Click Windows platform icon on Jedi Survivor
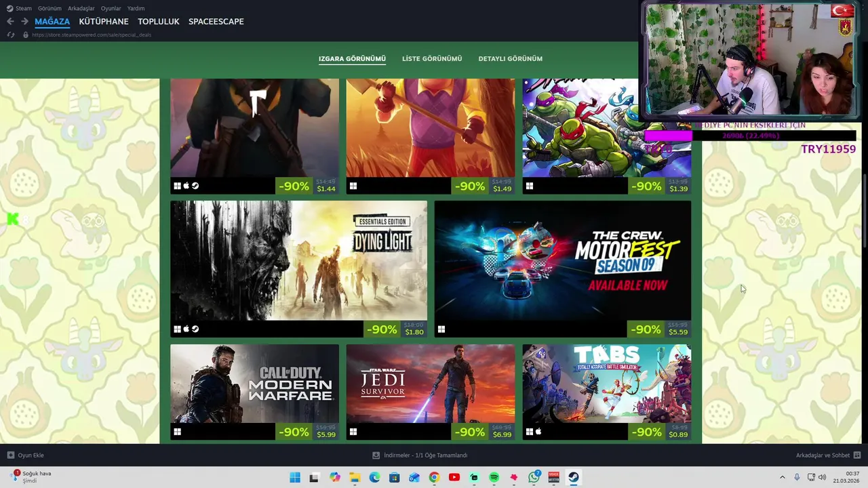The image size is (868, 488). tap(353, 432)
